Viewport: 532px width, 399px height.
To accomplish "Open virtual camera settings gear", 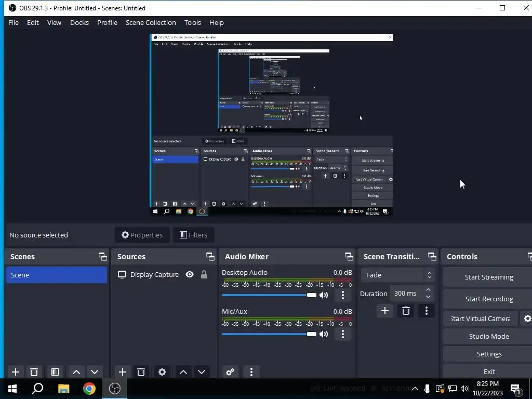I will (x=527, y=318).
